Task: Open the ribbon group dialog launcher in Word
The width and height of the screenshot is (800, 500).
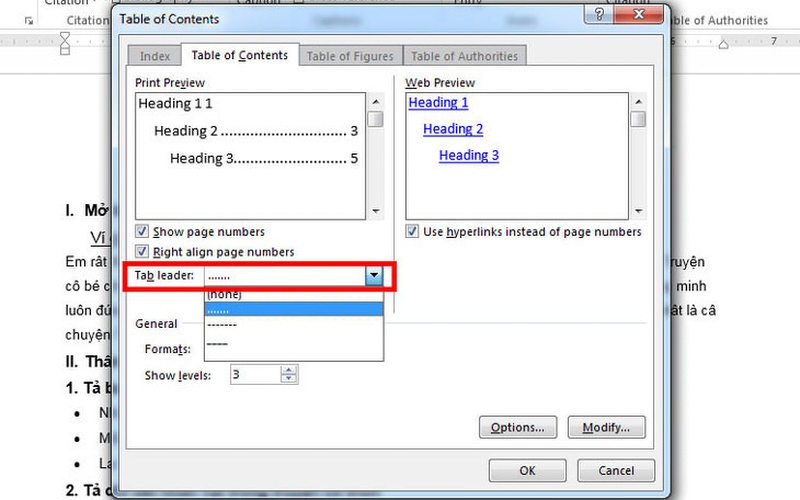Action: coord(29,21)
